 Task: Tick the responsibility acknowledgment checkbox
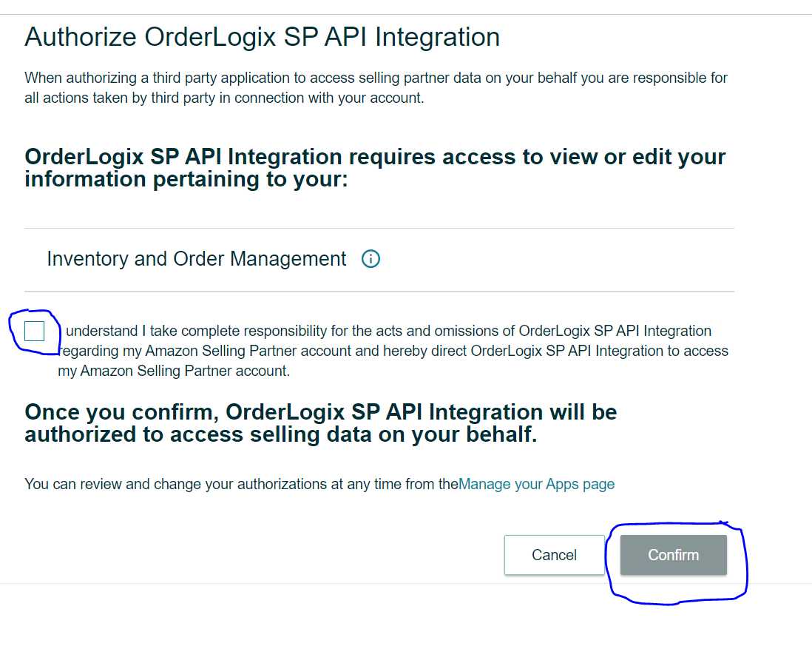[35, 331]
